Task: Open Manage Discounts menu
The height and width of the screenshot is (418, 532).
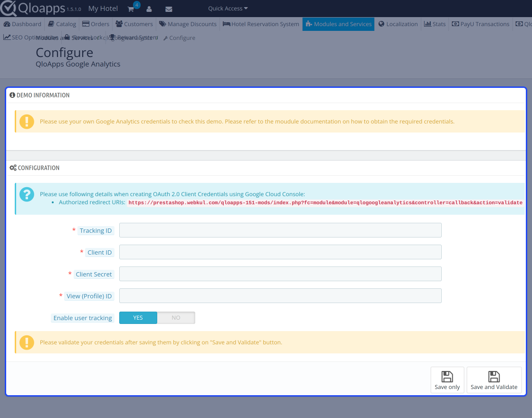Action: pyautogui.click(x=188, y=24)
